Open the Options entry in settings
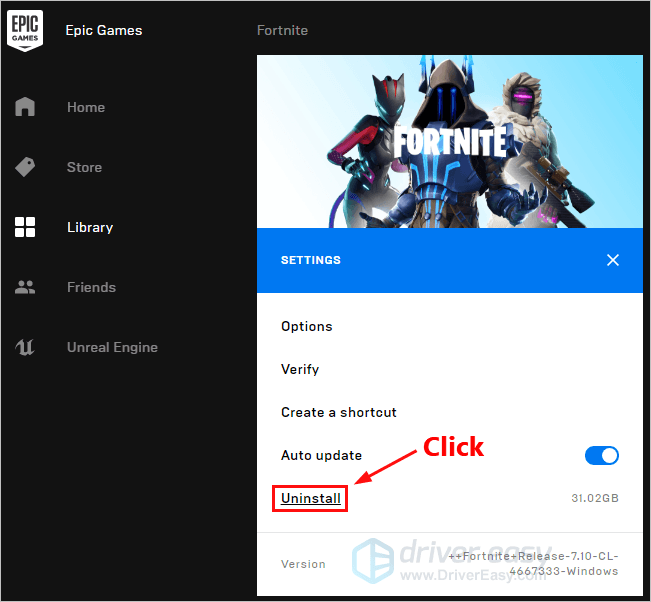 click(307, 326)
